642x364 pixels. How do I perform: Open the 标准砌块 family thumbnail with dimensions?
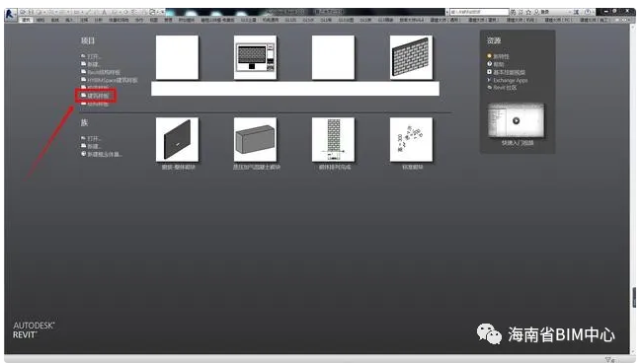pyautogui.click(x=411, y=139)
